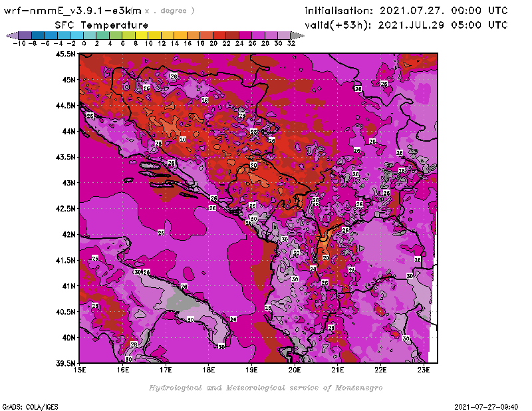Click the '32' colorbar scale label
The height and width of the screenshot is (411, 532).
[291, 44]
